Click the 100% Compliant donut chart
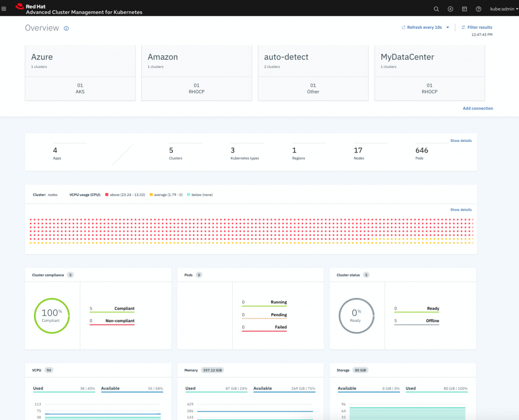 52,316
